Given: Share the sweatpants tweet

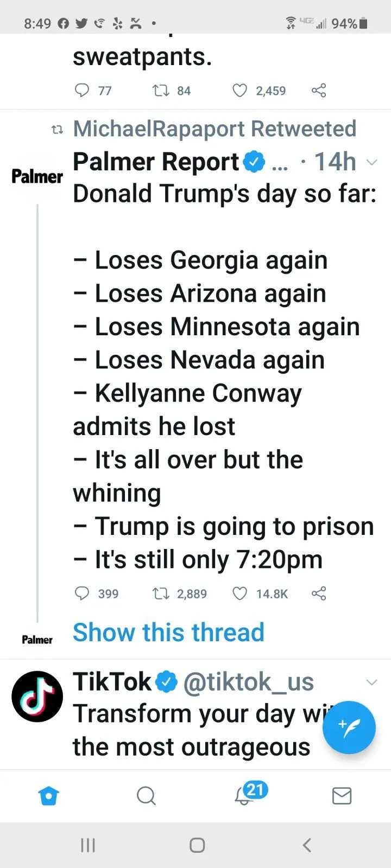Looking at the screenshot, I should tap(319, 90).
